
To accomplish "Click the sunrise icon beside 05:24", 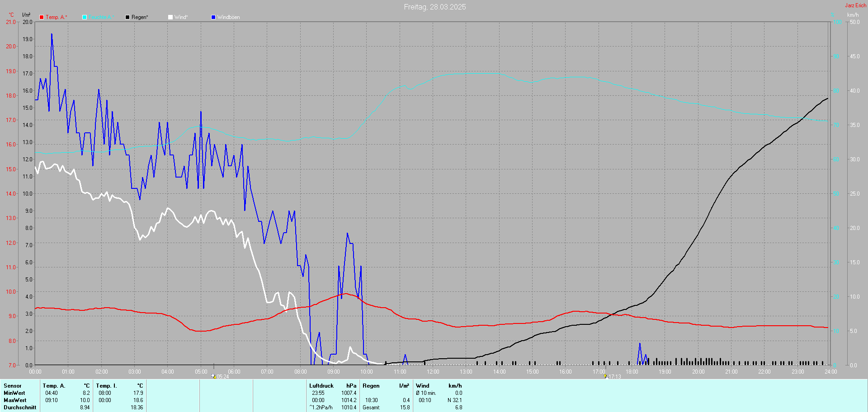I will tap(213, 376).
